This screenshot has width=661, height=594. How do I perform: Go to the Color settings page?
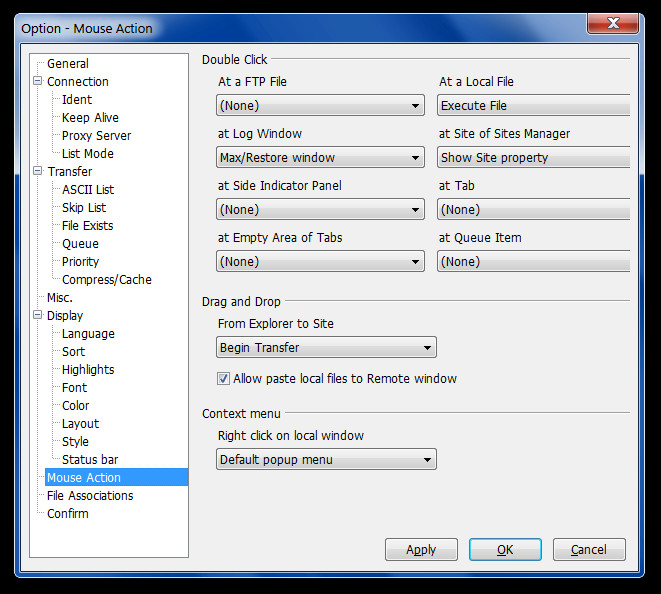click(x=76, y=406)
